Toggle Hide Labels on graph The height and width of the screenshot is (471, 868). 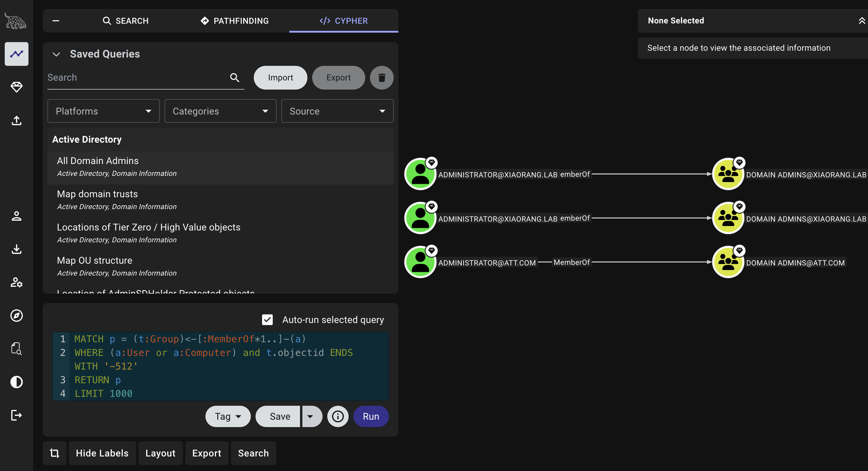pyautogui.click(x=102, y=453)
